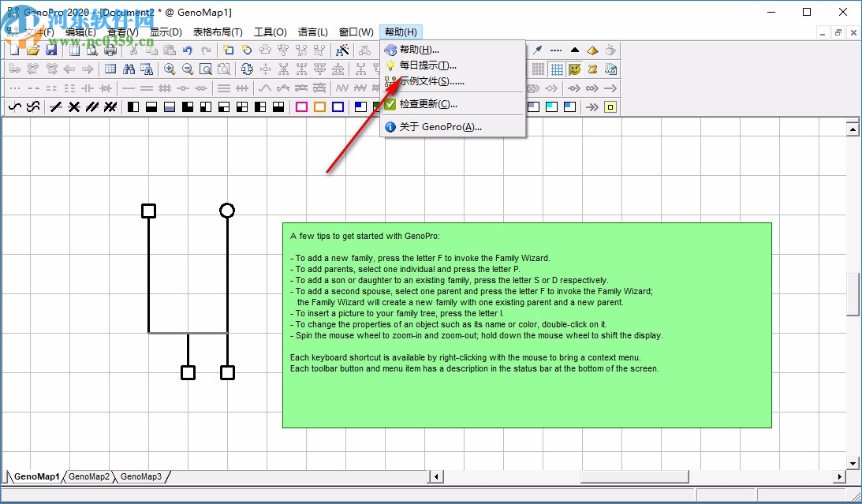
Task: Open 关于 GenoPro(A) dialog
Action: click(439, 126)
